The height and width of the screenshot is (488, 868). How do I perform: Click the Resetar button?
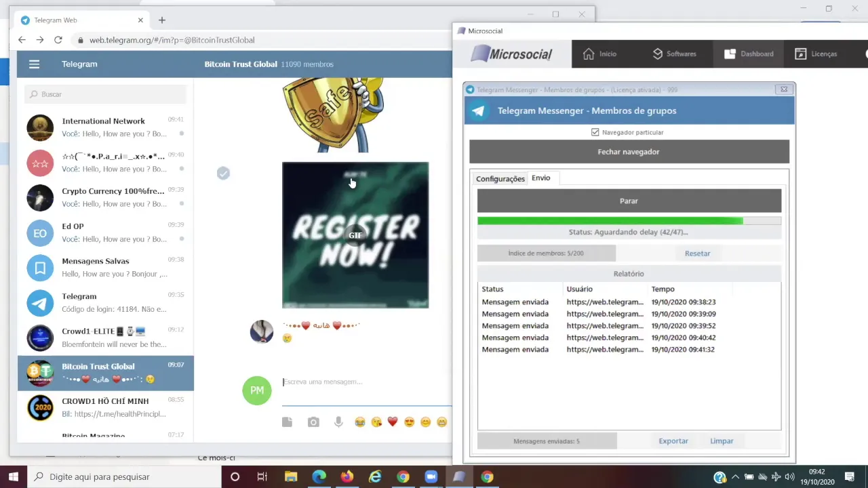(x=697, y=253)
